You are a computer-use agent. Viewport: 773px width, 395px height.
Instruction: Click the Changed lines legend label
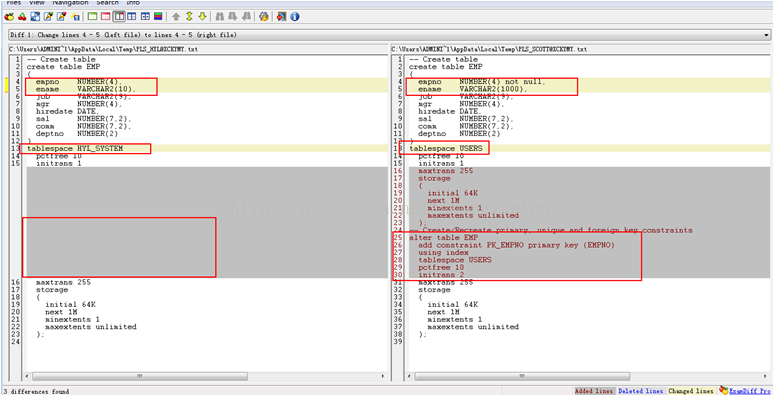(691, 391)
